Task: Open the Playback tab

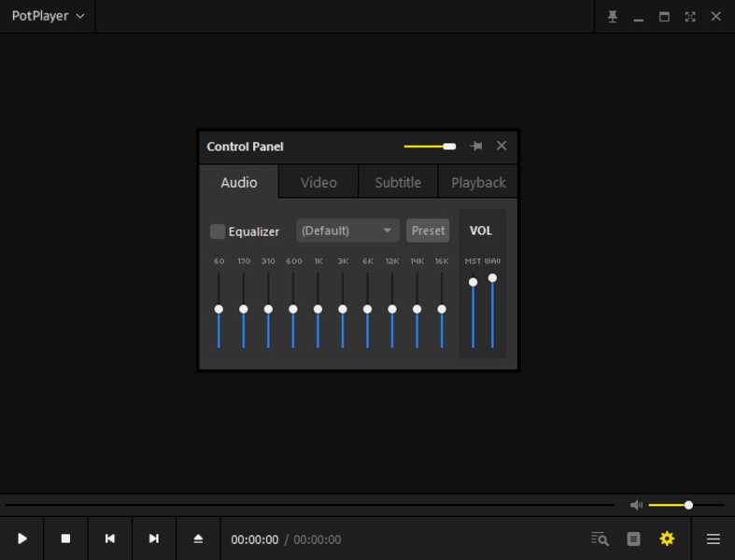Action: (478, 182)
